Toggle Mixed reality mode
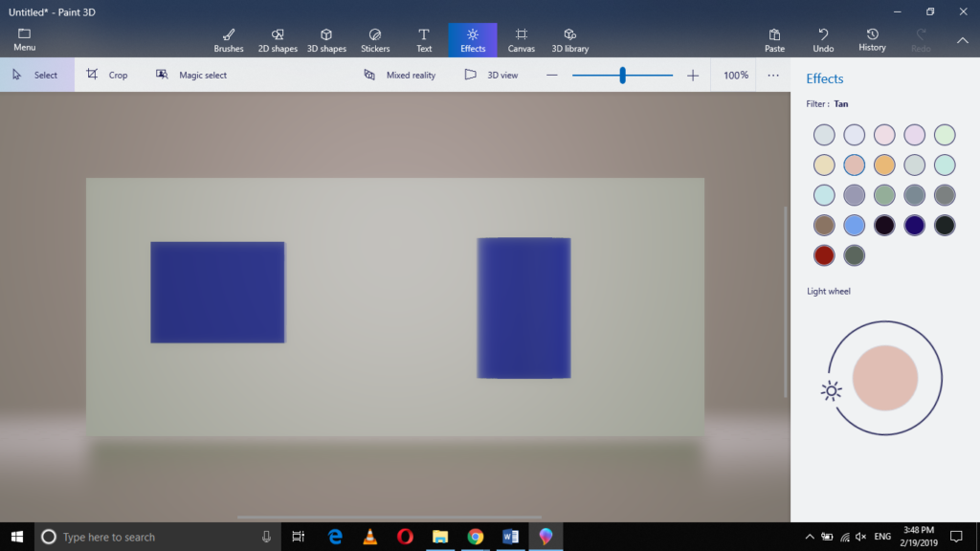The image size is (980, 551). pyautogui.click(x=400, y=75)
